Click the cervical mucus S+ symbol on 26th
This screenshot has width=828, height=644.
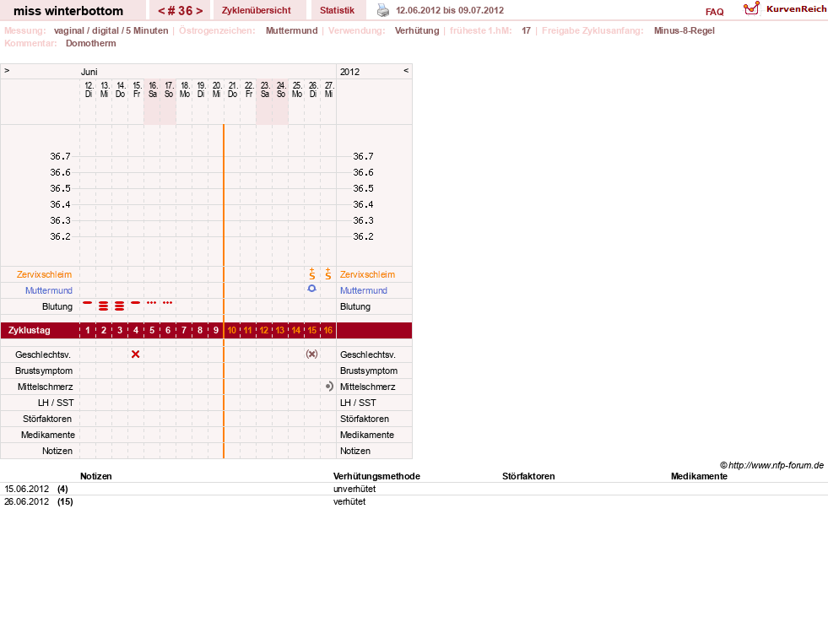click(312, 274)
